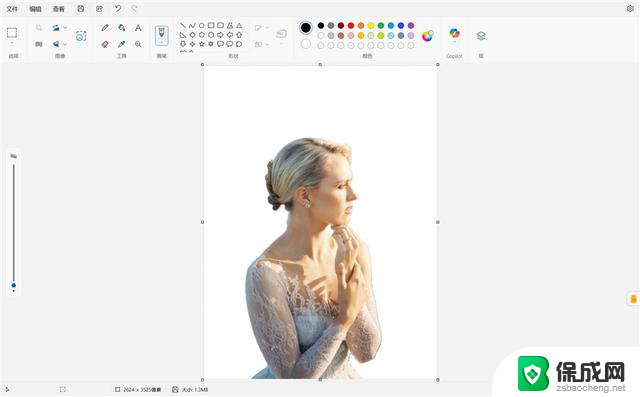The width and height of the screenshot is (640, 397).
Task: Select the rectangular selection tool
Action: (x=12, y=32)
